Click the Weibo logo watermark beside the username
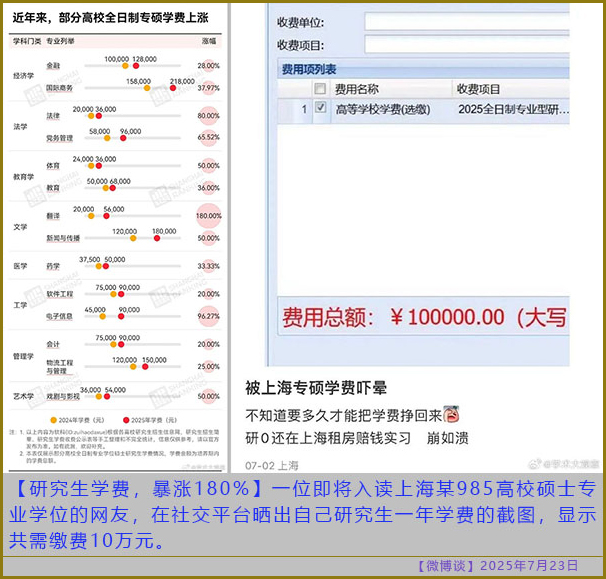Viewport: 606px width, 579px height. tap(535, 464)
